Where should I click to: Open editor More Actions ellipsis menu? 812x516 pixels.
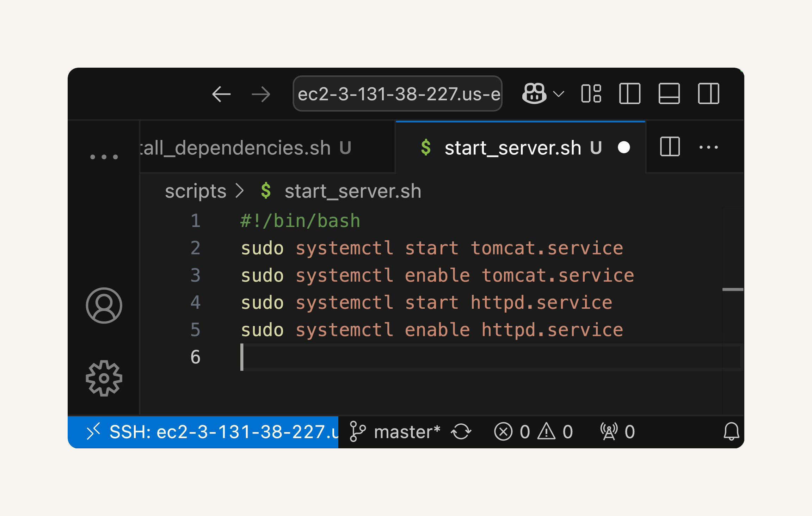point(708,147)
